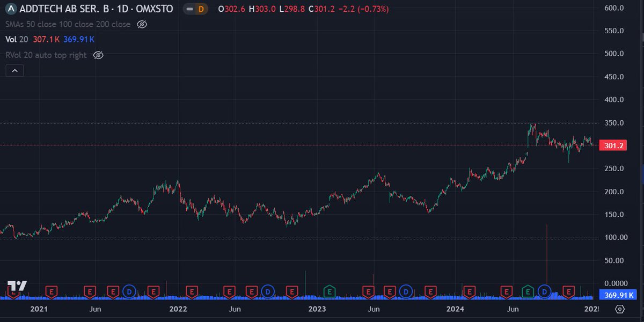Open chart settings gear icon
This screenshot has height=322, width=644.
click(x=620, y=309)
